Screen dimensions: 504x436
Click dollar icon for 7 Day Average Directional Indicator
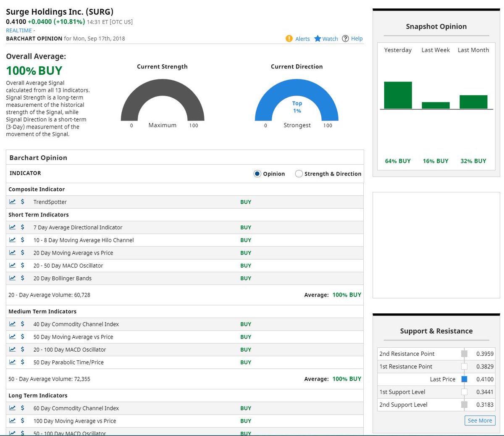23,227
